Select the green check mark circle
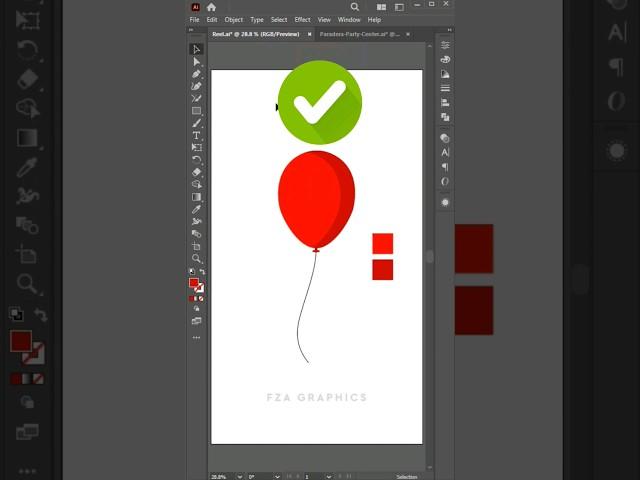This screenshot has height=480, width=640. click(x=320, y=102)
